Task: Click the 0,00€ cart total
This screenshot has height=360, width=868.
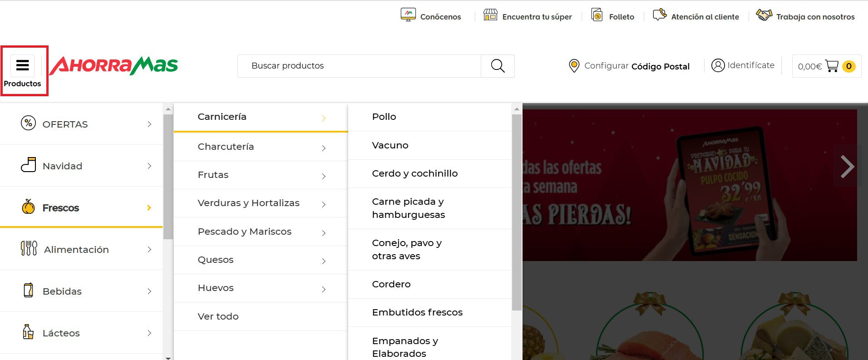Action: tap(810, 67)
